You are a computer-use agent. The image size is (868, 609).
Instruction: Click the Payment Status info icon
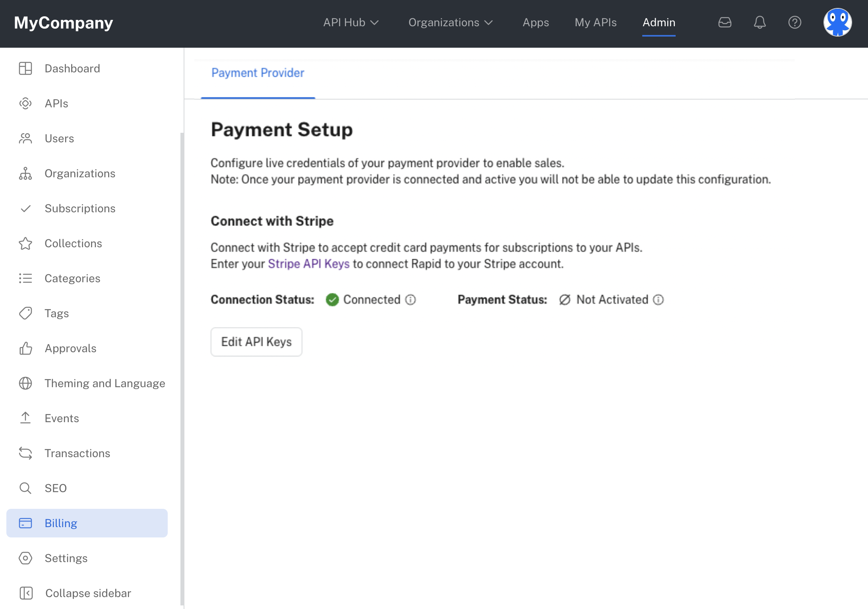coord(659,300)
